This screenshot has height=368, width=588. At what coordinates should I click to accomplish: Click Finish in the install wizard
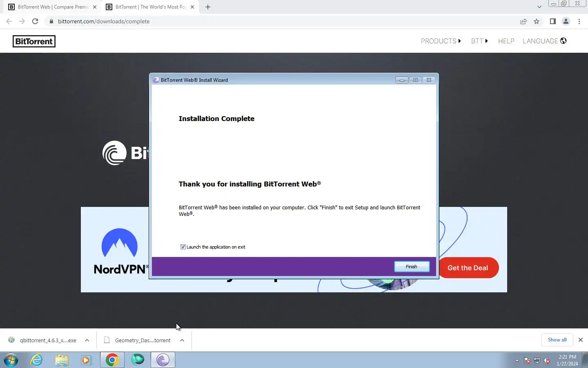tap(412, 267)
